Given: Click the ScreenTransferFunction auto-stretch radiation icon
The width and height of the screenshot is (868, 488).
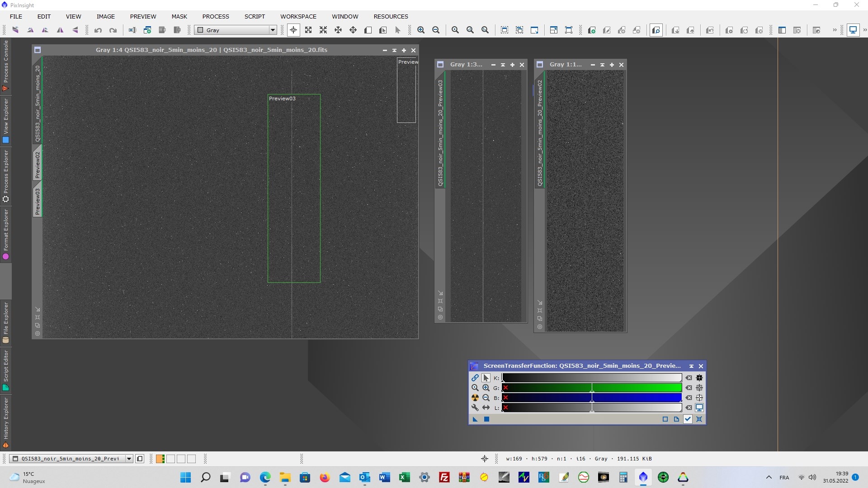Looking at the screenshot, I should pos(475,398).
